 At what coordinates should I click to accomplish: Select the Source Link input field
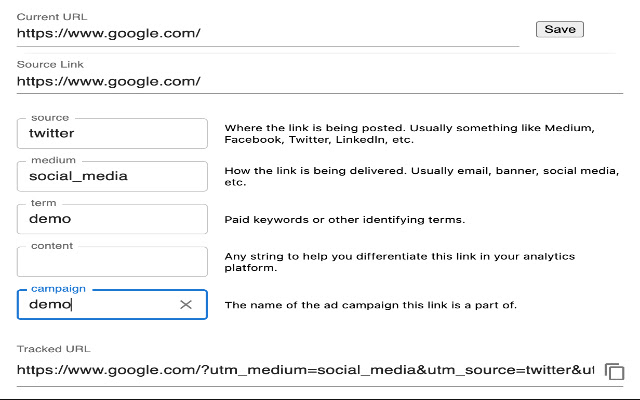pos(320,81)
